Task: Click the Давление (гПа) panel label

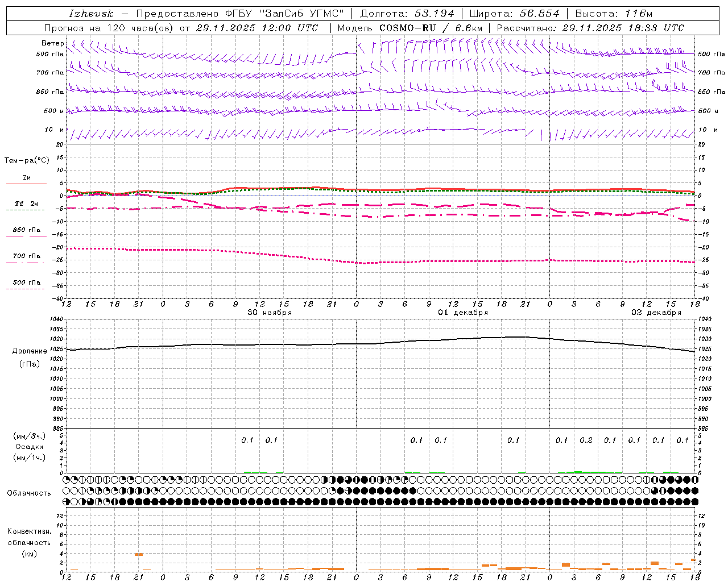Action: (x=30, y=357)
